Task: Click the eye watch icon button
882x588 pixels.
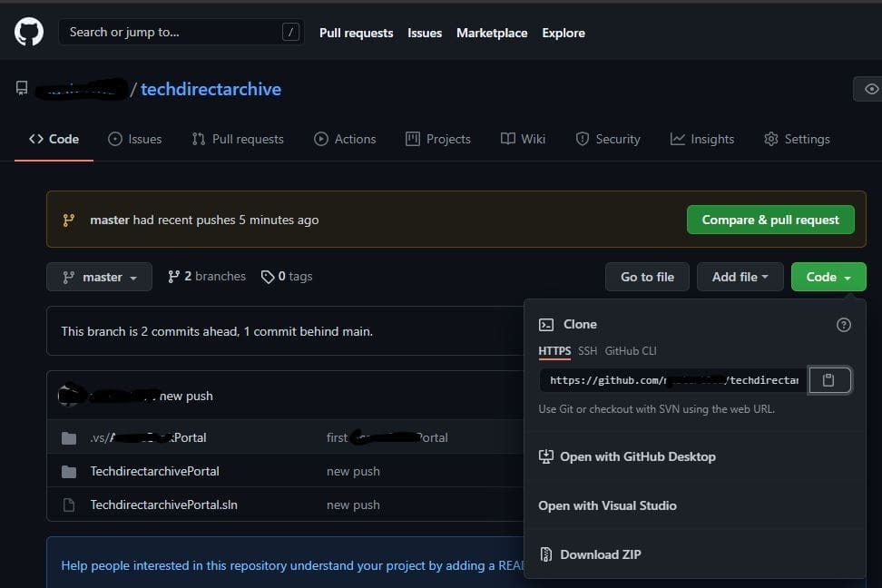Action: coord(869,89)
